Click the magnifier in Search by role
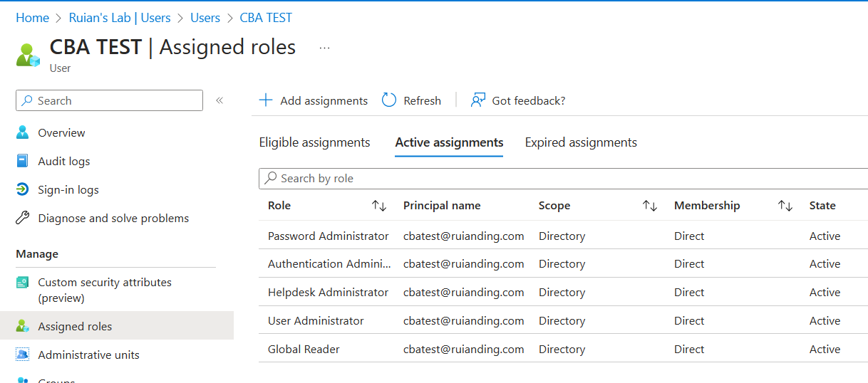 (271, 178)
